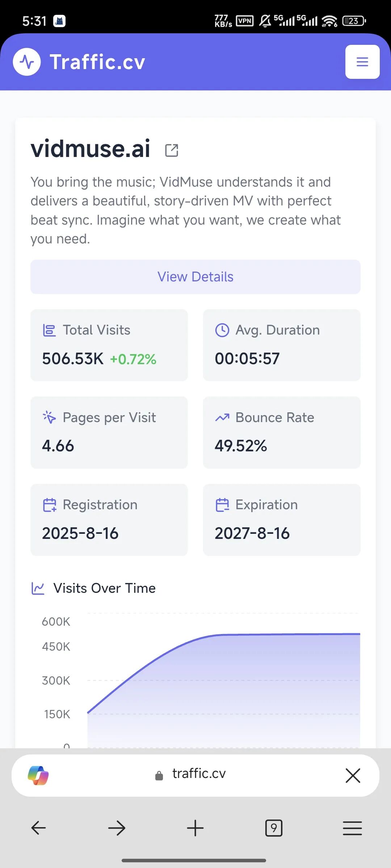Open a new tab with the plus button

point(195,828)
